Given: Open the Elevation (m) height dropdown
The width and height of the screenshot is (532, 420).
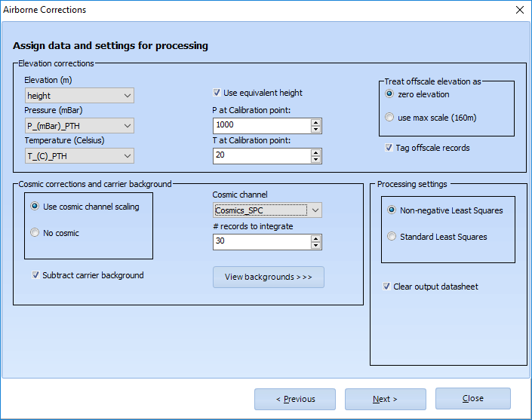Looking at the screenshot, I should [79, 96].
